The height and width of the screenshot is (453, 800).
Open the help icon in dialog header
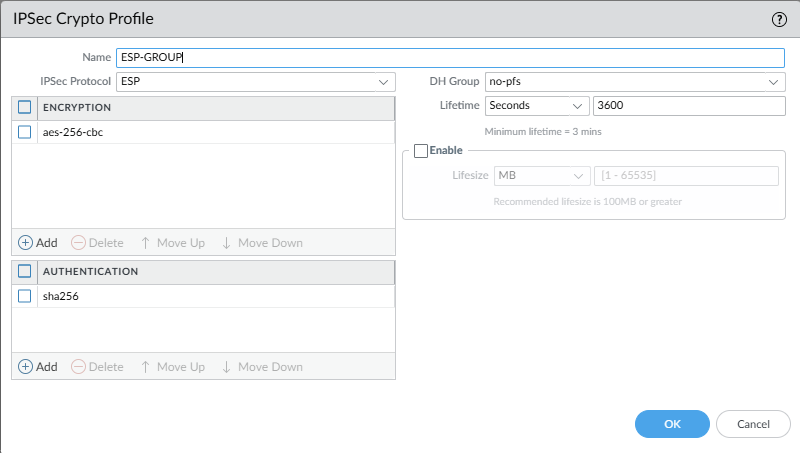tap(779, 19)
